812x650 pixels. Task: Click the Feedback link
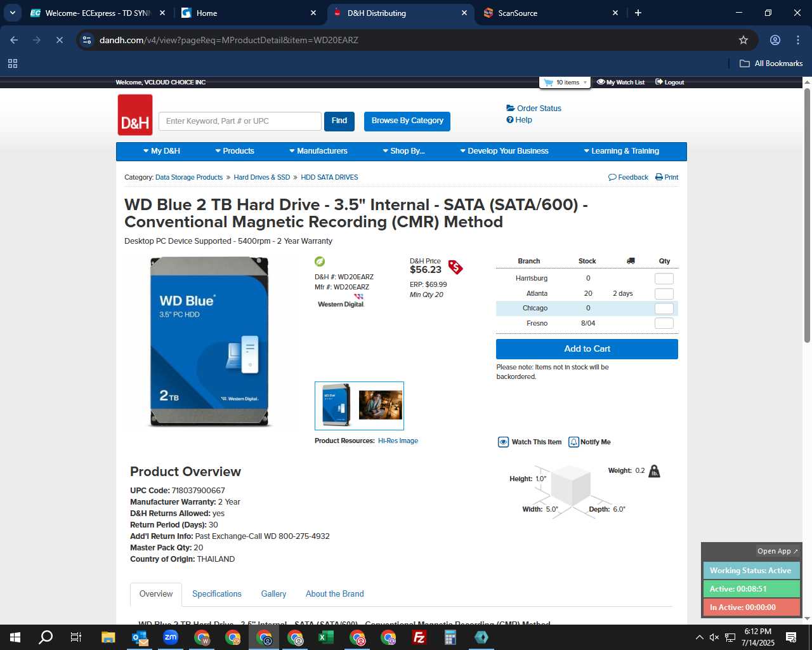click(628, 177)
